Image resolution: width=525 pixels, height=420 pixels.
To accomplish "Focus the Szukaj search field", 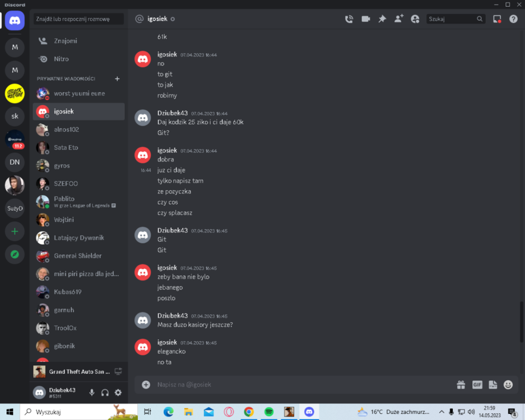I will (x=456, y=19).
